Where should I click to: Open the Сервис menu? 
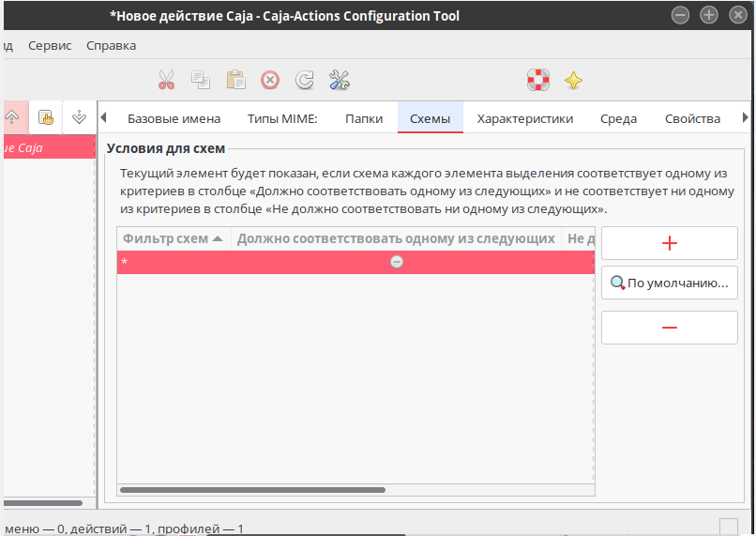50,45
